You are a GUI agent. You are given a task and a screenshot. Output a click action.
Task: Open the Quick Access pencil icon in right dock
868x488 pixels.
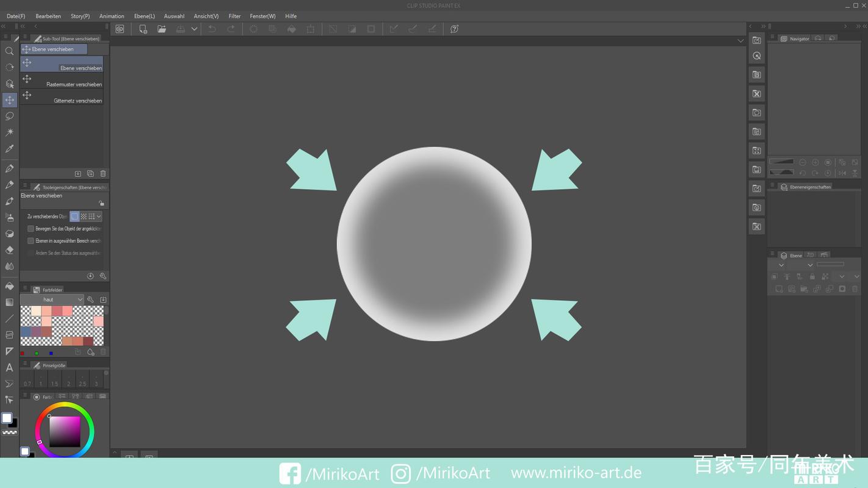(757, 40)
